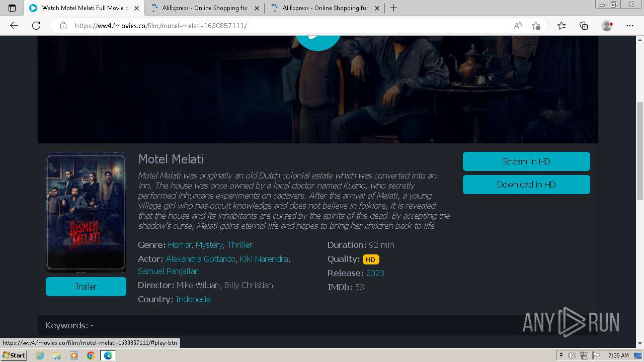Viewport: 644px width, 362px height.
Task: Click Stream in HD button
Action: click(526, 161)
